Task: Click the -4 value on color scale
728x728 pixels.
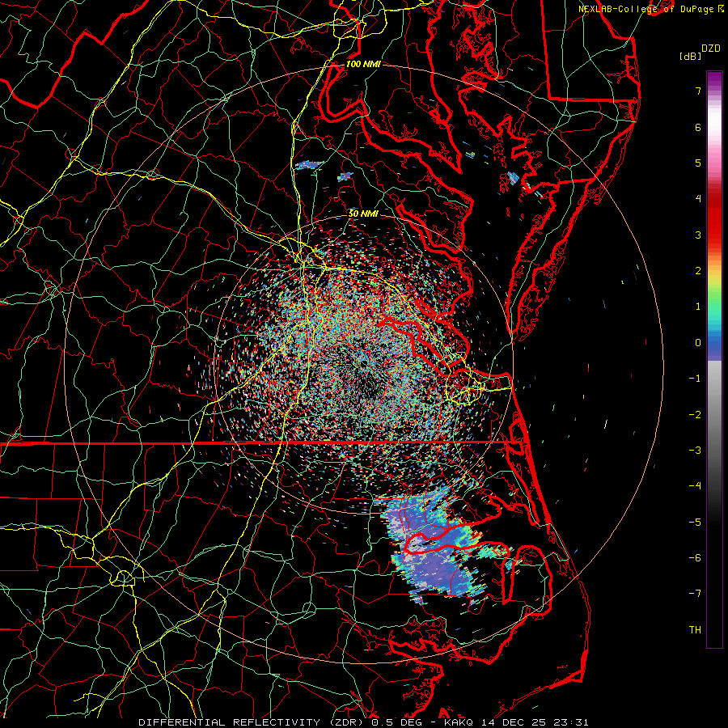Action: 695,486
